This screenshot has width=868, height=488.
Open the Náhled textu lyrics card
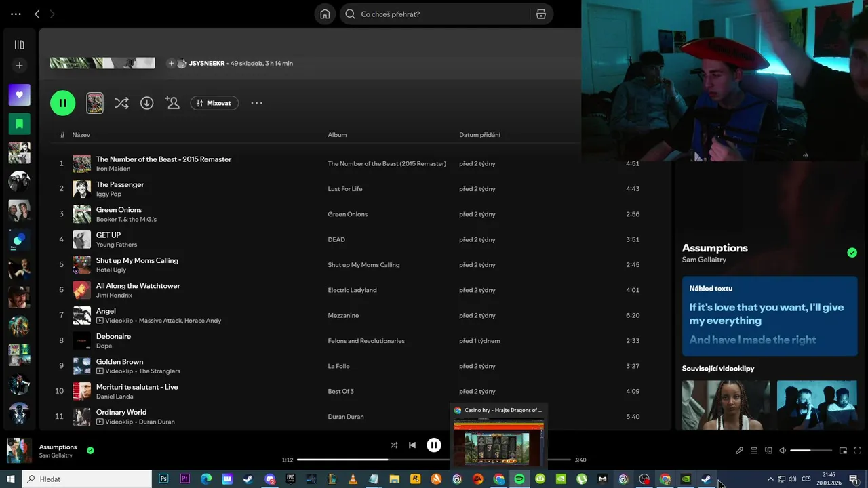(770, 316)
